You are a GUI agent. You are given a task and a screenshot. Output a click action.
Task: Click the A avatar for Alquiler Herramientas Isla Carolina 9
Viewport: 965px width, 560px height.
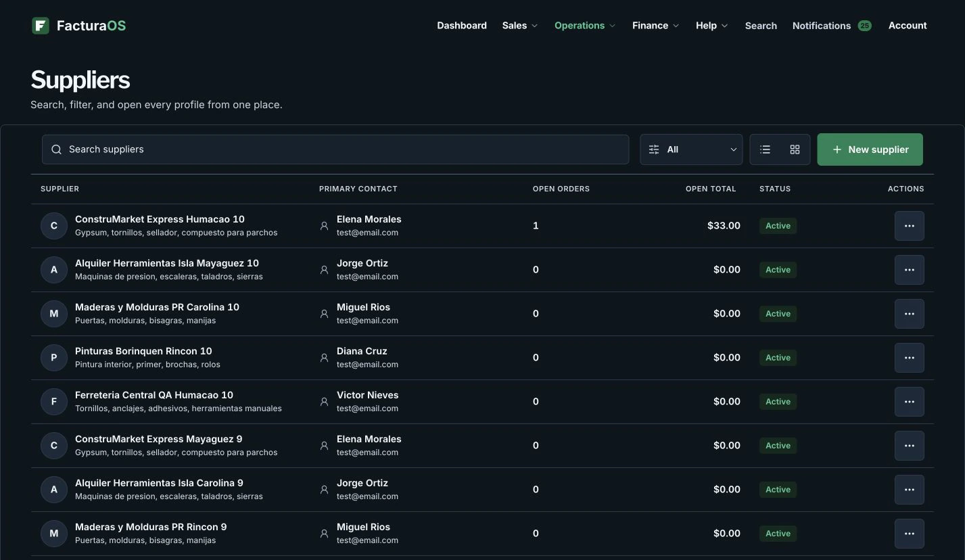pos(54,490)
